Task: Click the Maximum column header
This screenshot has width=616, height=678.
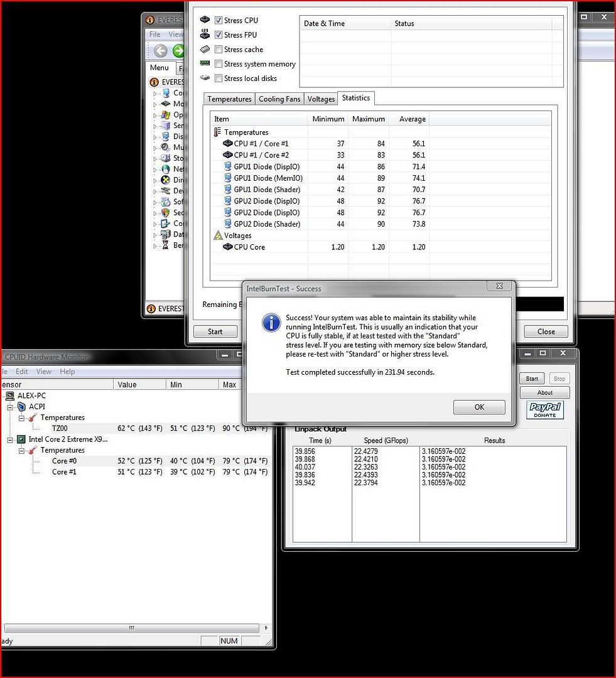Action: [369, 119]
